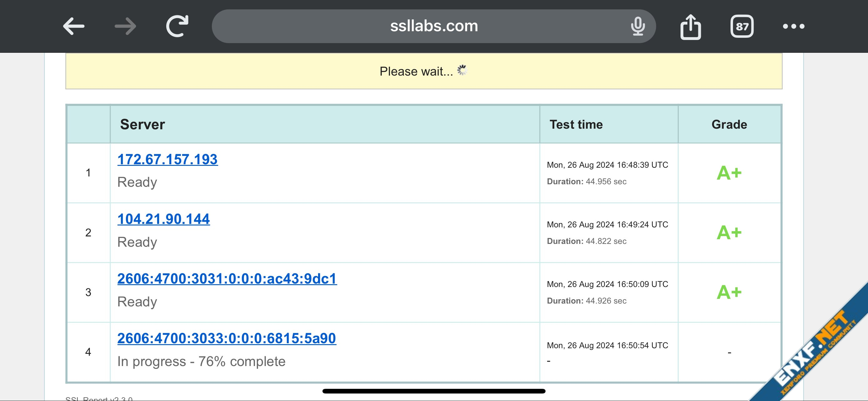Tap the browser back arrow

pyautogui.click(x=73, y=26)
